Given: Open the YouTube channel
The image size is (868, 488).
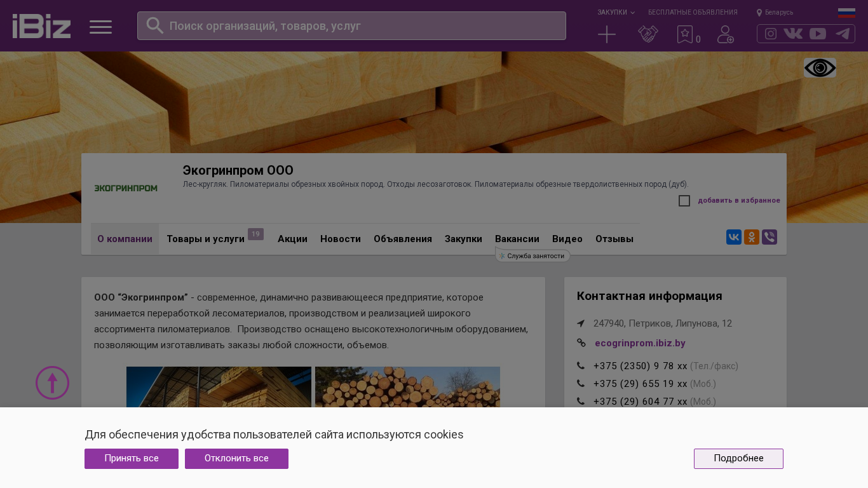Looking at the screenshot, I should tap(818, 34).
